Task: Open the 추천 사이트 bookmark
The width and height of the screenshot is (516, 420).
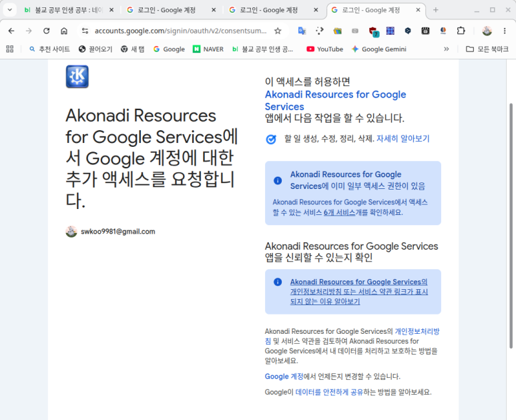Action: 49,49
